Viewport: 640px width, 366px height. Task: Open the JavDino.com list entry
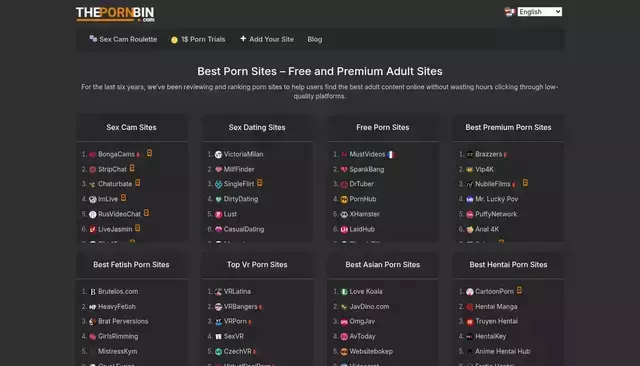tap(369, 306)
